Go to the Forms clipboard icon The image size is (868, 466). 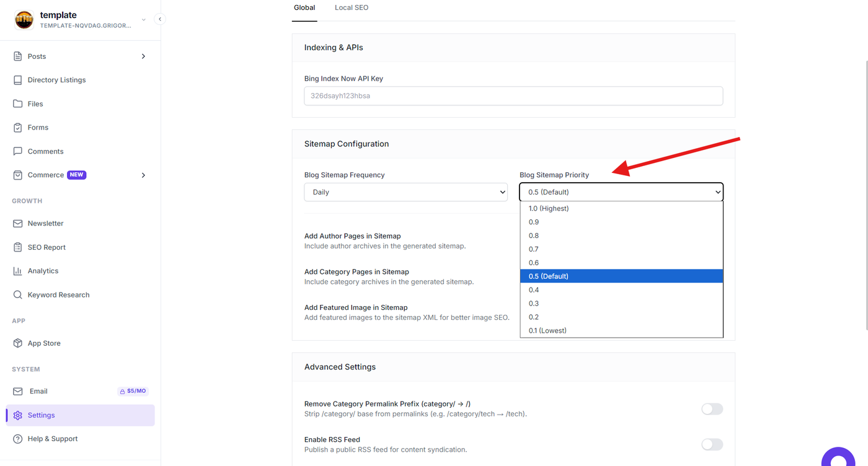(17, 128)
